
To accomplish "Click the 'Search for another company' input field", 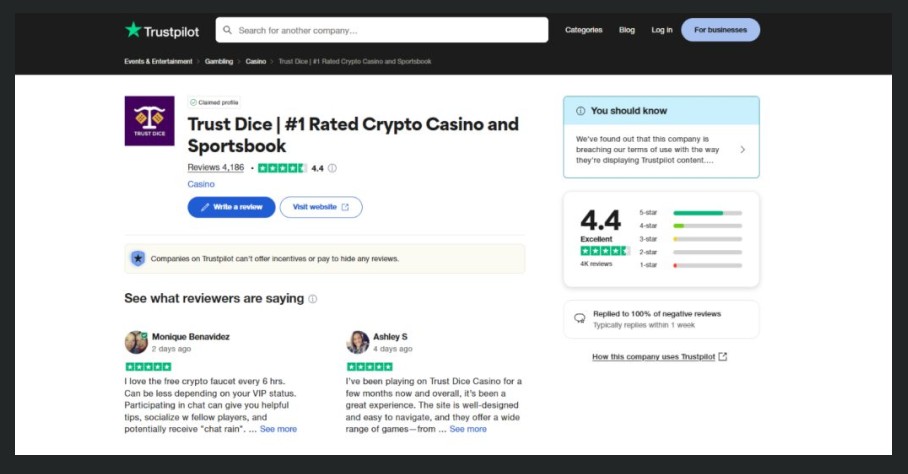I will coord(390,30).
